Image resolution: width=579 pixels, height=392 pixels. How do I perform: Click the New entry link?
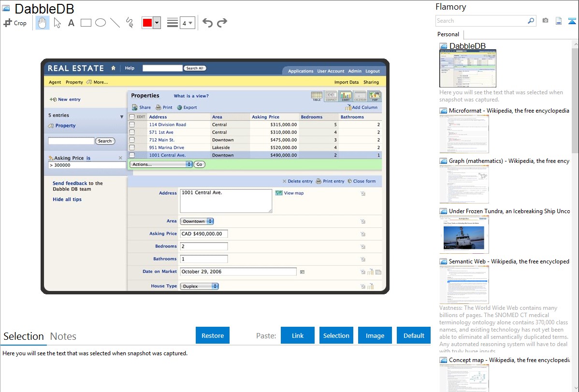[x=65, y=100]
